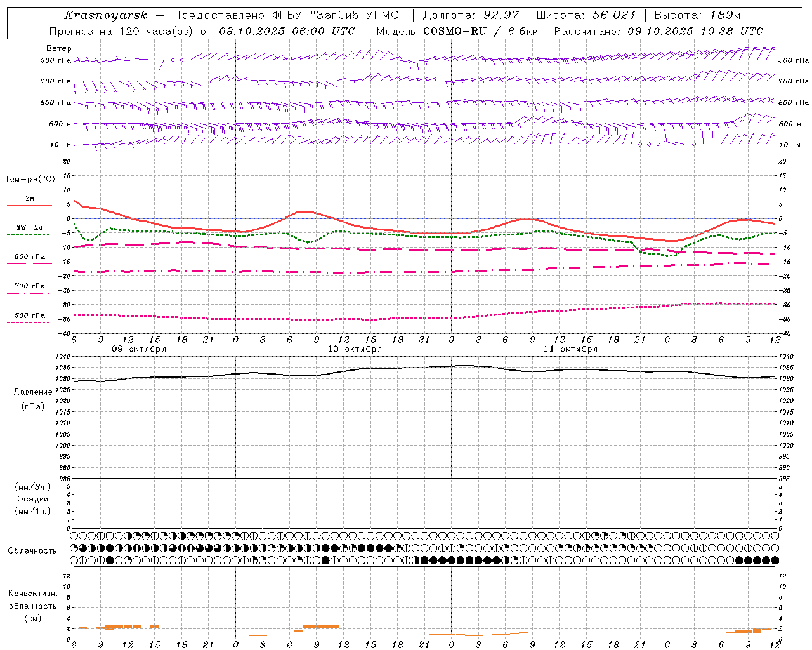
Task: Click the 'Облачность' cloud cover row label
Action: tap(32, 551)
